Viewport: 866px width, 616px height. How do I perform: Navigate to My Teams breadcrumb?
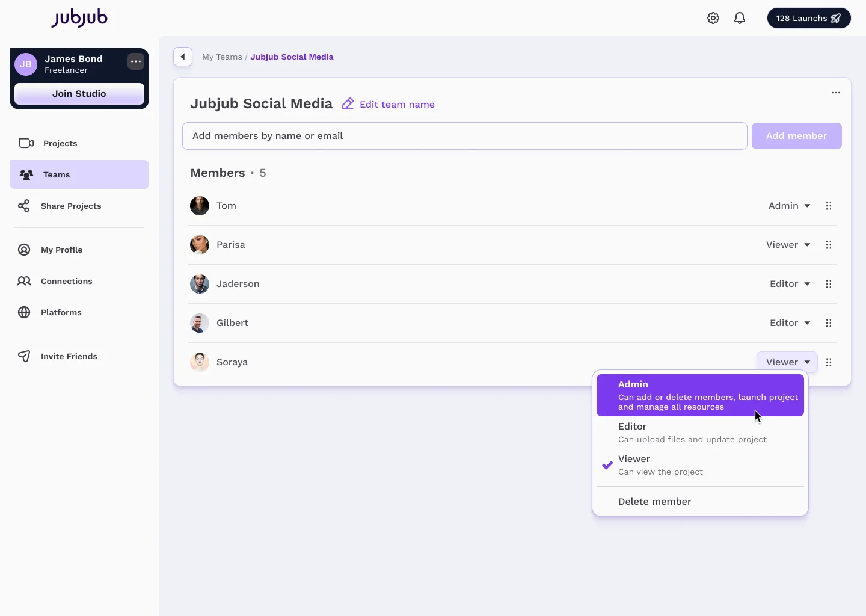222,57
